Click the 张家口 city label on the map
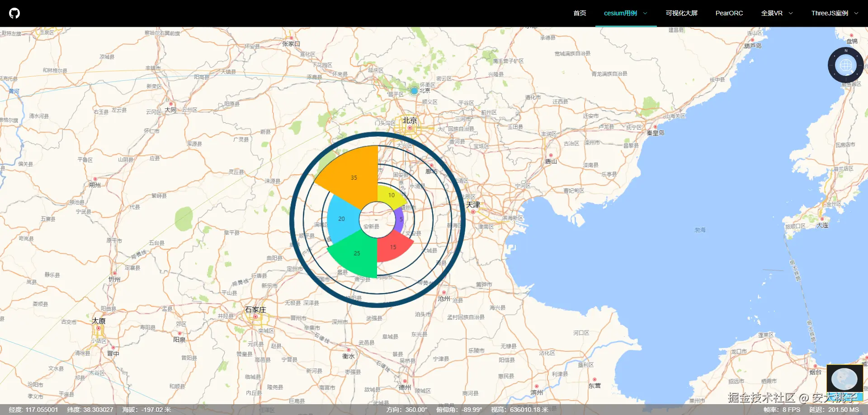Image resolution: width=868 pixels, height=415 pixels. pos(291,44)
